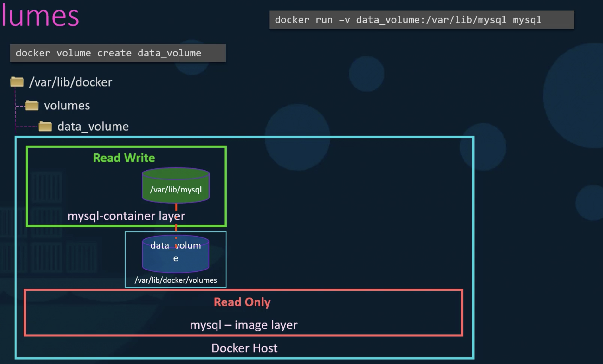
Task: Select the green /var/lib/mysql cylinder
Action: pyautogui.click(x=176, y=186)
